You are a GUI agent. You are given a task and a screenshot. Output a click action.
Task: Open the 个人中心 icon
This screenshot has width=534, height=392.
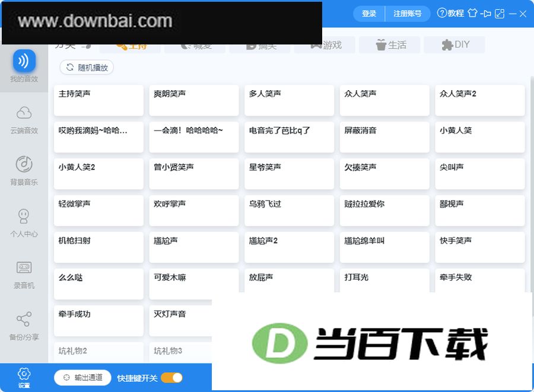pyautogui.click(x=24, y=216)
